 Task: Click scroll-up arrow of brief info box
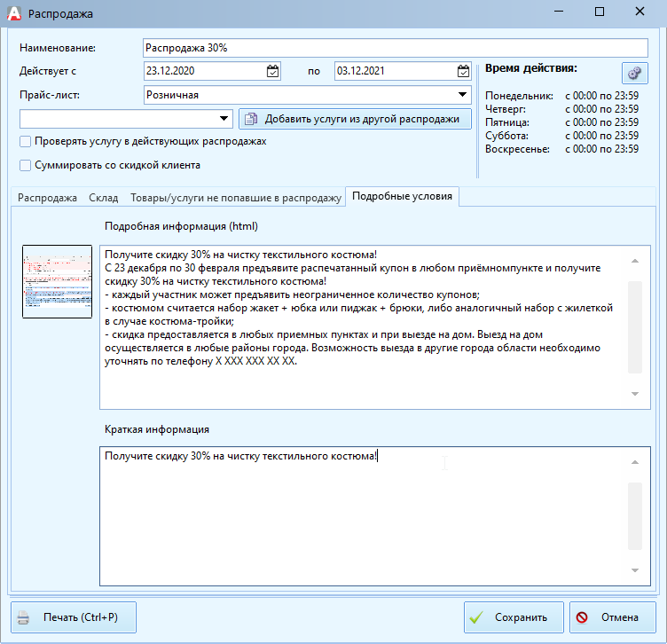(x=635, y=462)
